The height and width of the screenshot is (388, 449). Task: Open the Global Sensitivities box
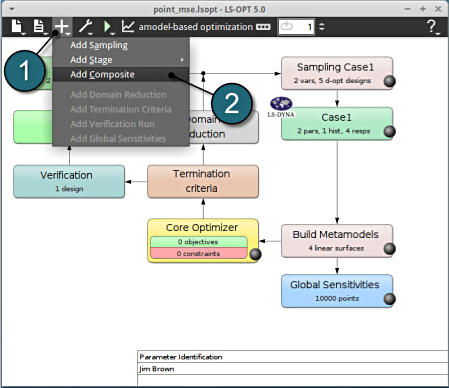[x=337, y=291]
